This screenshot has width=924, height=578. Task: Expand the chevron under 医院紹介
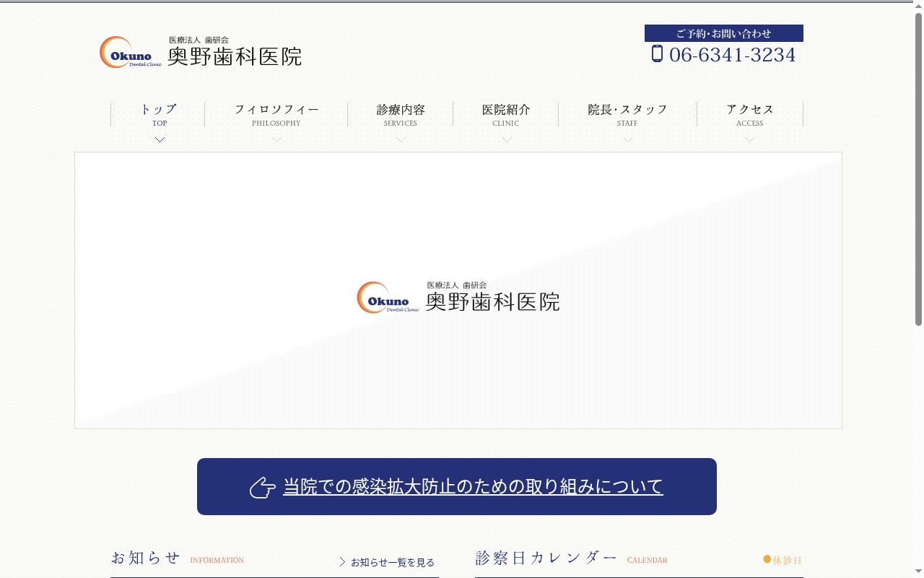(507, 139)
